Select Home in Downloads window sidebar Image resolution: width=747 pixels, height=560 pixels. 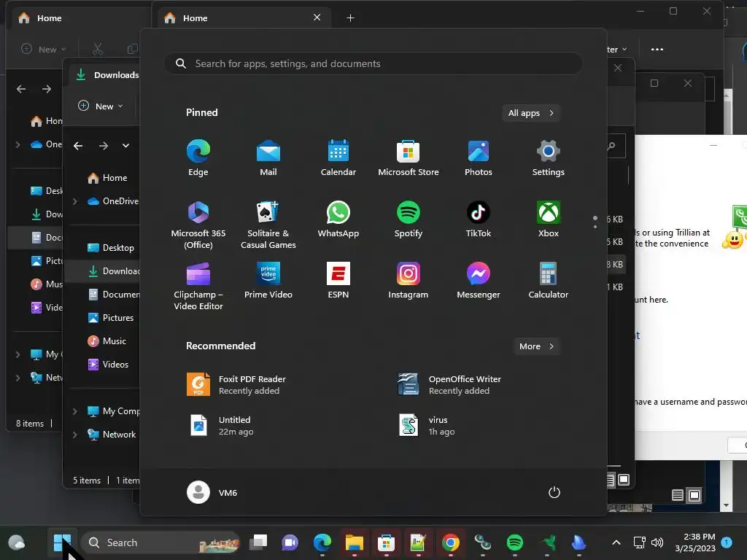click(108, 178)
